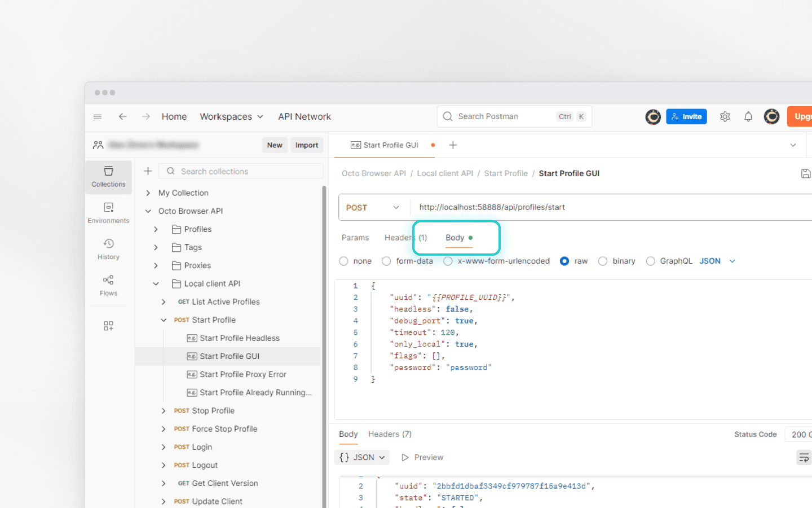Open the Home menu item

pos(174,117)
